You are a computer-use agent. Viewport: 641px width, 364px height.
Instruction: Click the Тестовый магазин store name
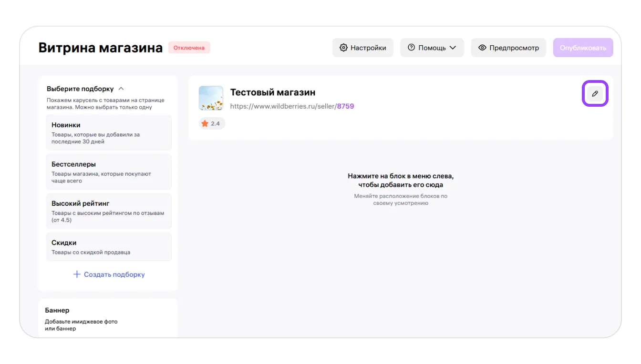click(x=272, y=92)
